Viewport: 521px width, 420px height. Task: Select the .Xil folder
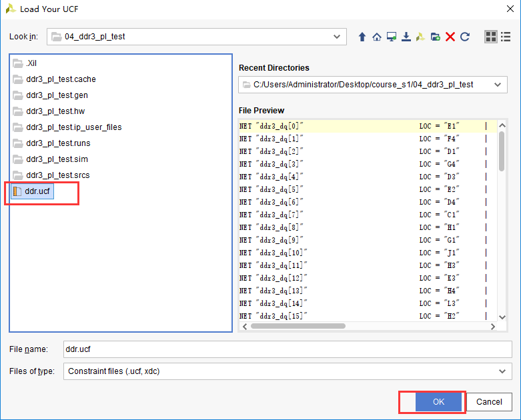click(x=25, y=63)
